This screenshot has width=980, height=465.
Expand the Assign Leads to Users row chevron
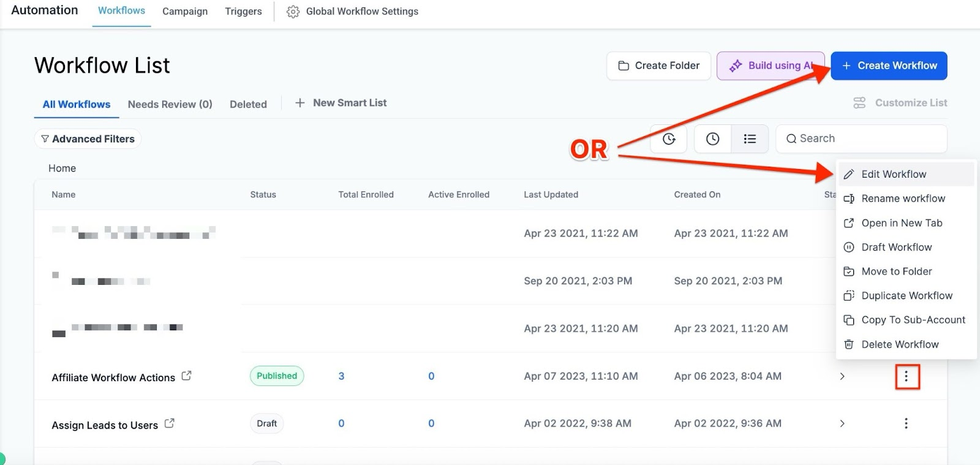coord(842,423)
